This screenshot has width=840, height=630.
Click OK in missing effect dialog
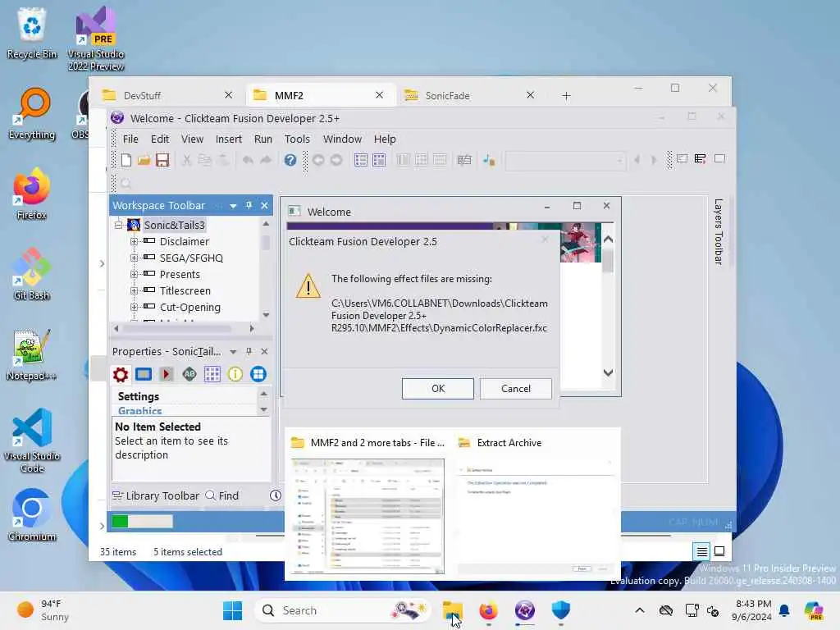point(438,388)
